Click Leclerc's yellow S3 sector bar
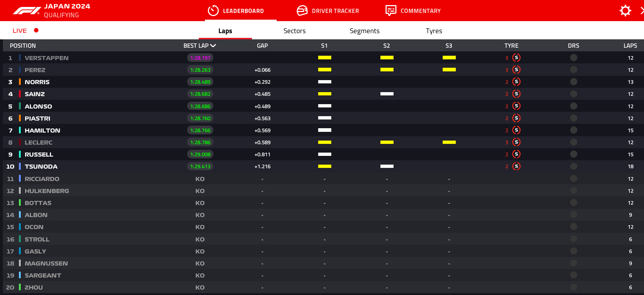 (x=449, y=142)
